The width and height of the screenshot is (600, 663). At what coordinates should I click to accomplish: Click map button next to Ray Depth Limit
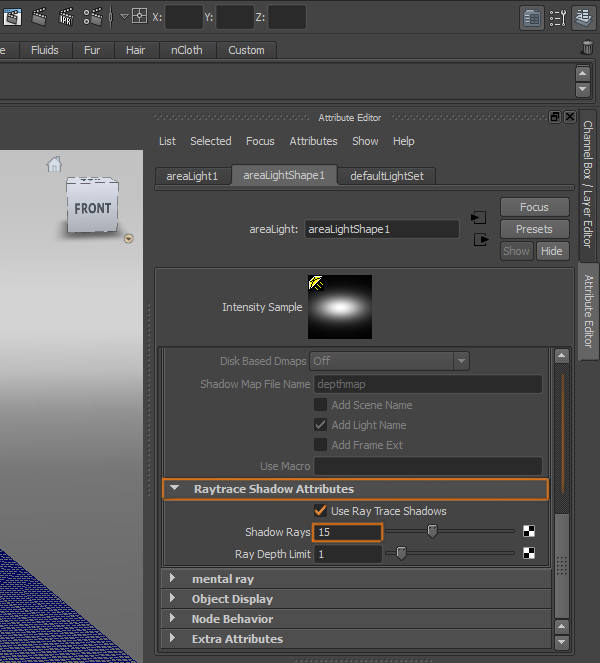528,553
